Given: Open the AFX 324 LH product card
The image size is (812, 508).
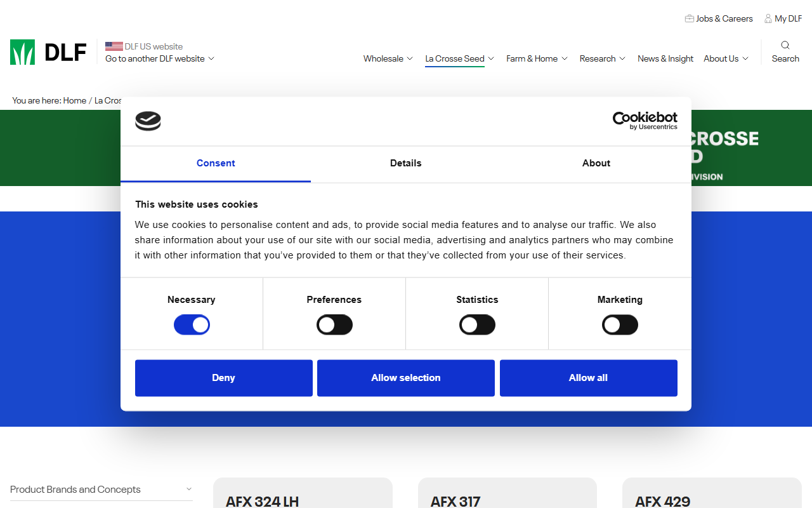Looking at the screenshot, I should (x=303, y=493).
